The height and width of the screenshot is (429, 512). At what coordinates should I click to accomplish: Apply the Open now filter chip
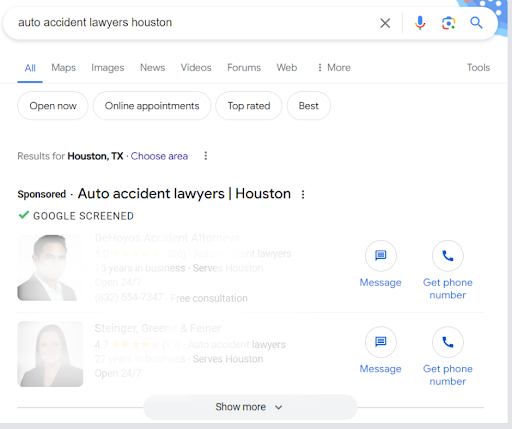[53, 106]
